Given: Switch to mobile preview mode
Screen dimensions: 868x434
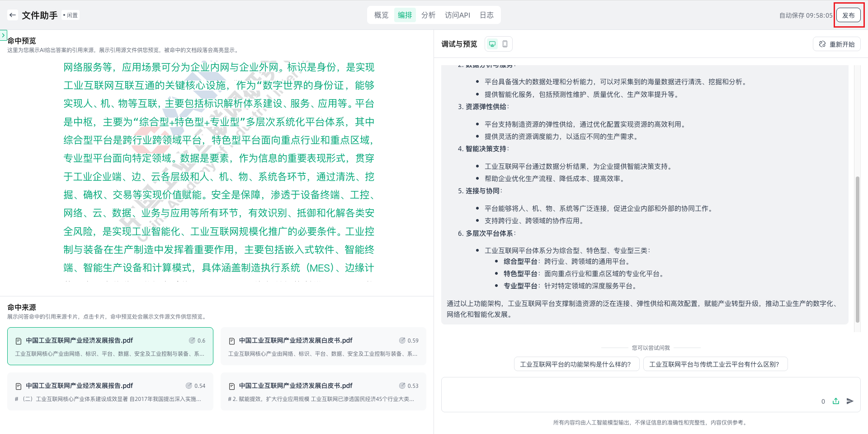Looking at the screenshot, I should click(x=505, y=44).
